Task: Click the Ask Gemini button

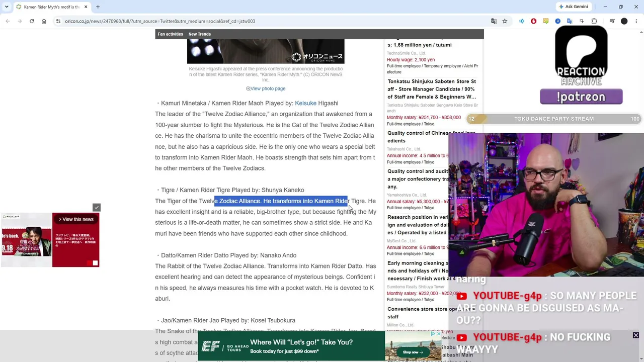Action: 573,7
